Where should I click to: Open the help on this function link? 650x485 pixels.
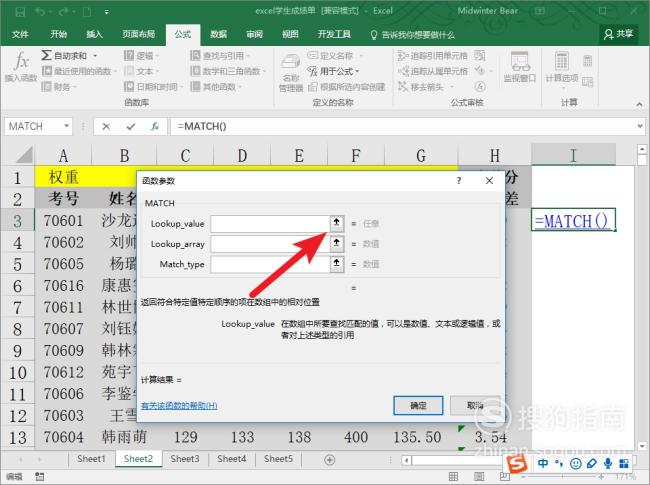[x=179, y=405]
